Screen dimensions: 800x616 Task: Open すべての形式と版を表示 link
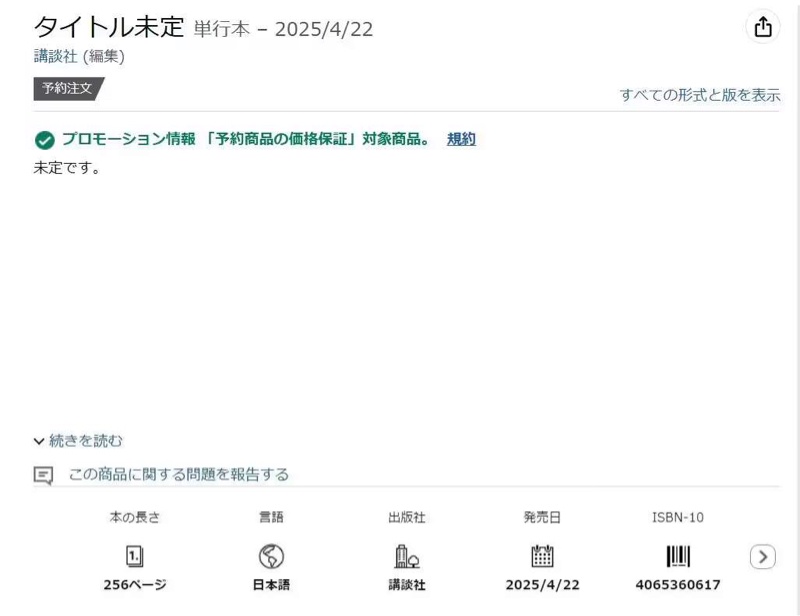tap(699, 95)
